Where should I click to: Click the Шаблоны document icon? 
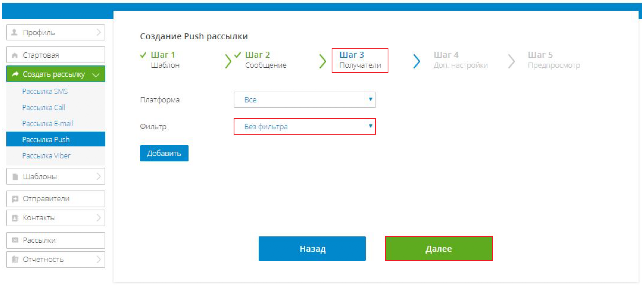coord(15,177)
